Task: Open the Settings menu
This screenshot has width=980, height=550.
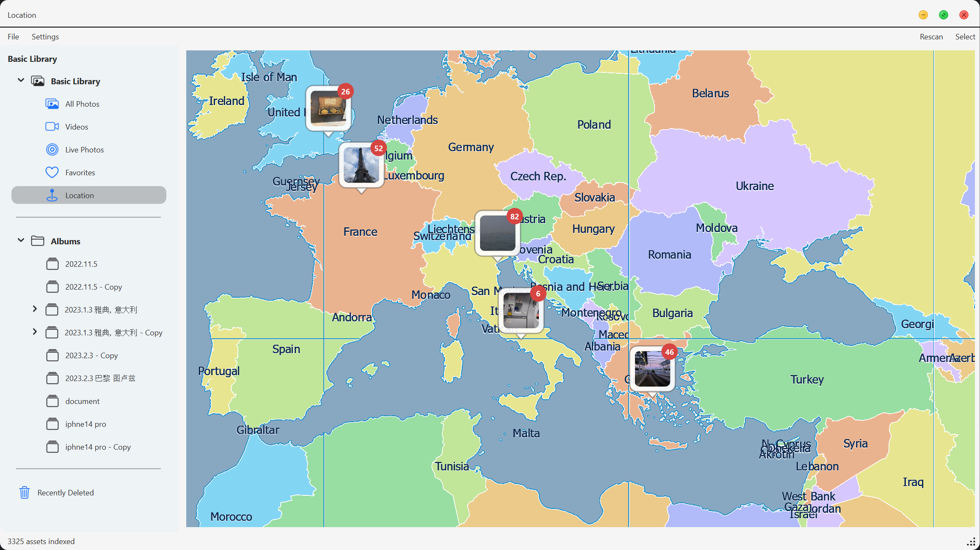Action: [x=45, y=37]
